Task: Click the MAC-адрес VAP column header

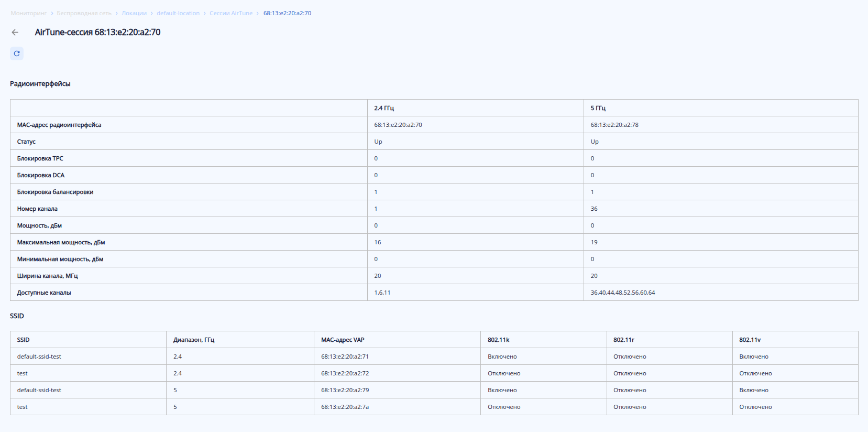Action: pyautogui.click(x=343, y=340)
